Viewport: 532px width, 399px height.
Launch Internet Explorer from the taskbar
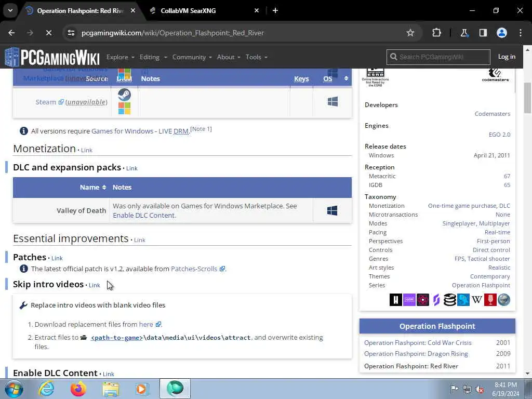(x=46, y=389)
